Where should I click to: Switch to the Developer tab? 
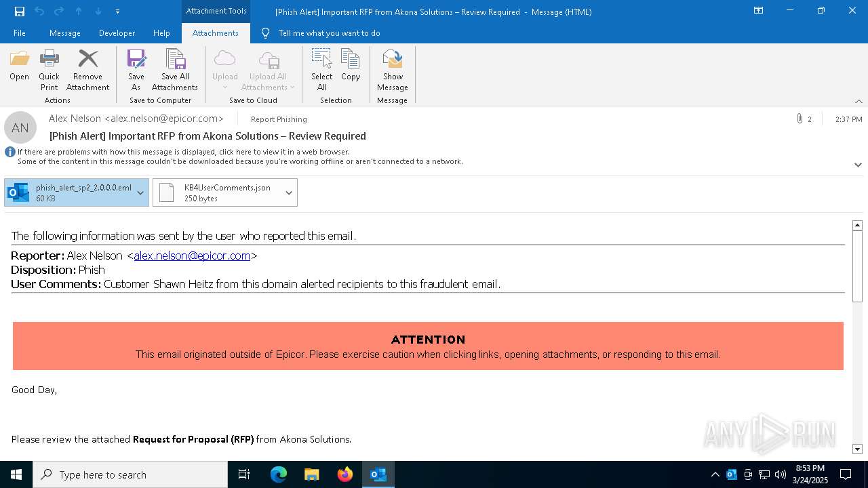[x=117, y=33]
